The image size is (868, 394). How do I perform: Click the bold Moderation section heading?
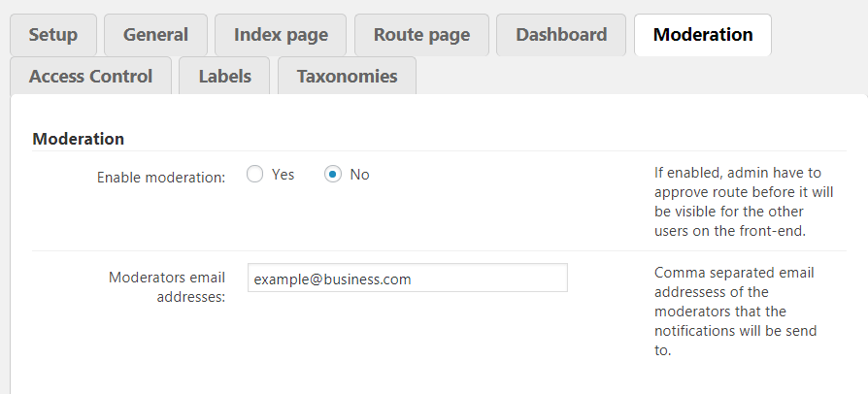click(79, 139)
